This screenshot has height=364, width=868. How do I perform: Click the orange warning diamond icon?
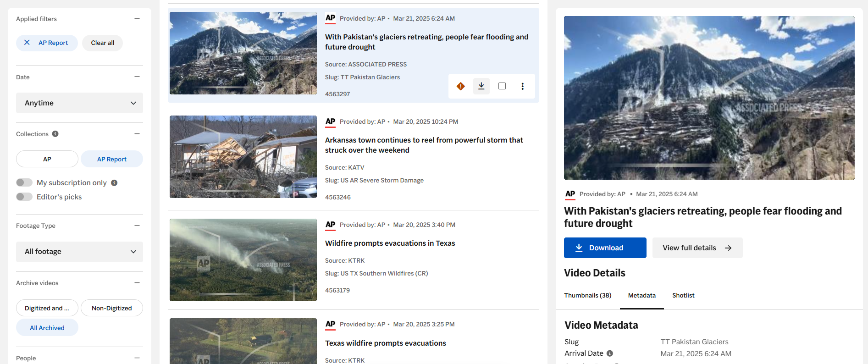pyautogui.click(x=461, y=86)
